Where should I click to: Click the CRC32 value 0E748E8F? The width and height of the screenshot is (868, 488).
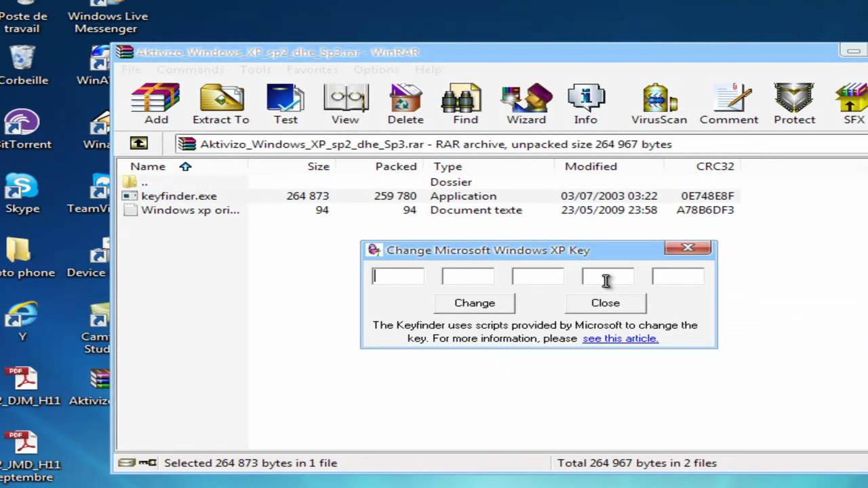(707, 196)
